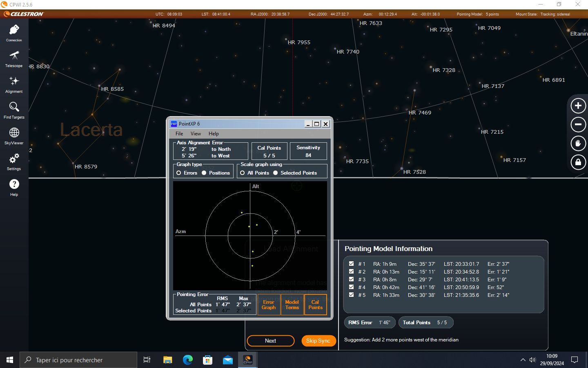Toggle the lock view icon
The width and height of the screenshot is (588, 368).
pos(578,162)
